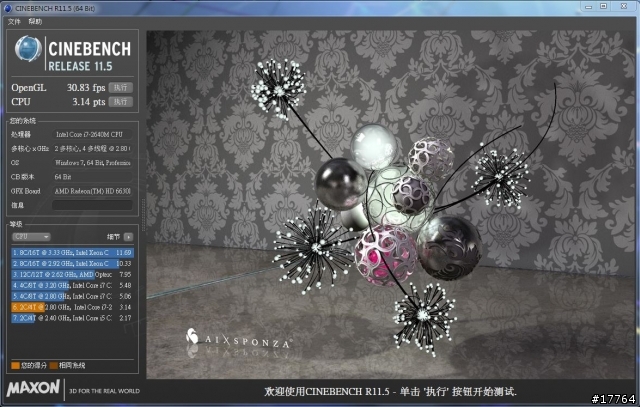Select highlighted row 2C/4T @ 2.80 GHz score 3.14
The height and width of the screenshot is (407, 640).
72,307
